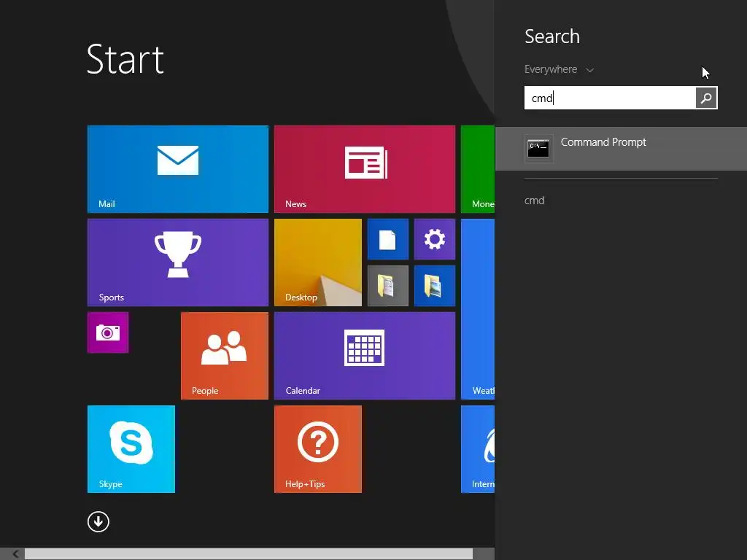
Task: Click the horizontal scrollbar thumb
Action: tap(249, 554)
